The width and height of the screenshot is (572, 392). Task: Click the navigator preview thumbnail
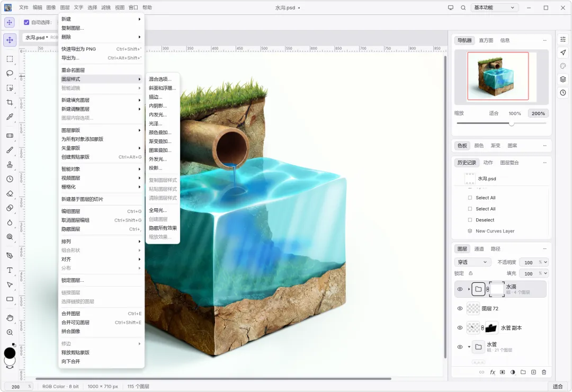pyautogui.click(x=502, y=76)
